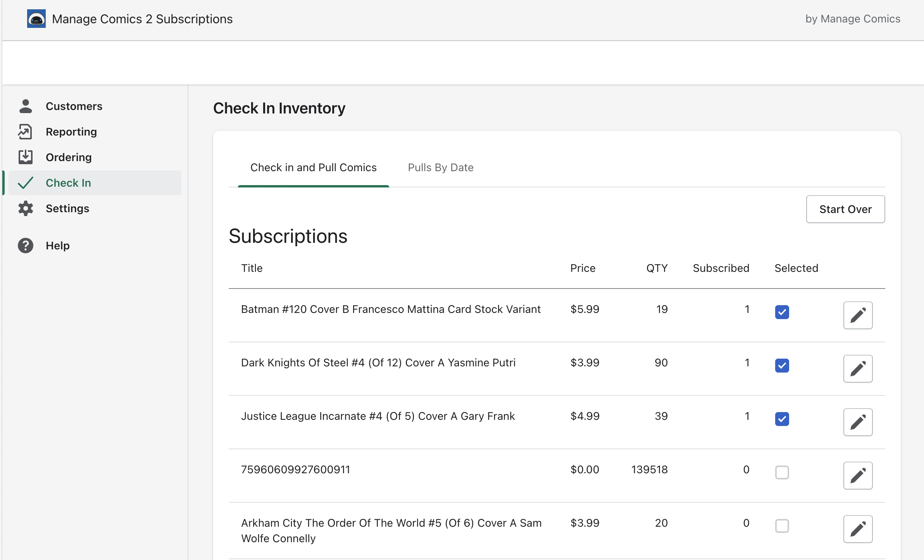
Task: Click pencil for Justice League Incarnate #4
Action: (858, 422)
